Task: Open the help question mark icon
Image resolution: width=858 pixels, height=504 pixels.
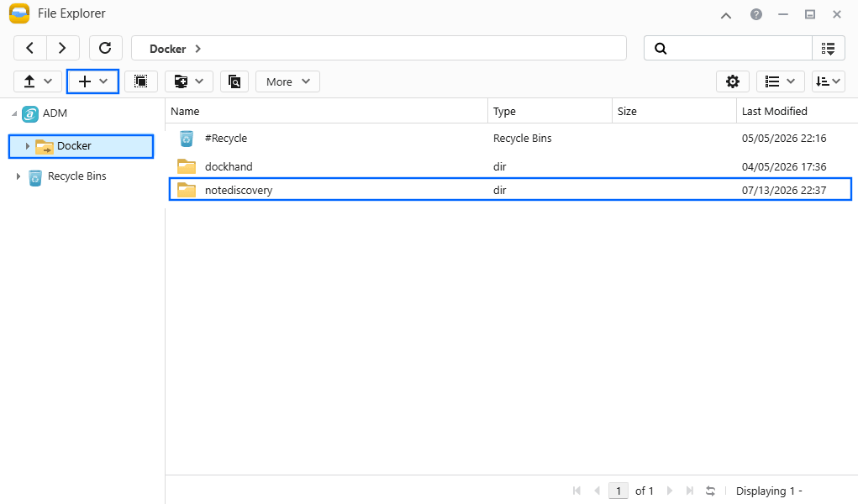Action: click(x=756, y=15)
